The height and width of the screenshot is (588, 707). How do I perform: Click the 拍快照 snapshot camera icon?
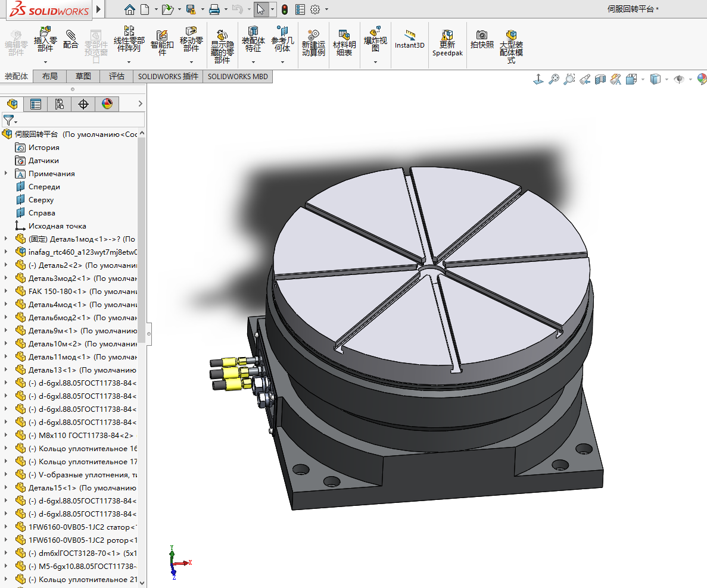click(x=482, y=39)
